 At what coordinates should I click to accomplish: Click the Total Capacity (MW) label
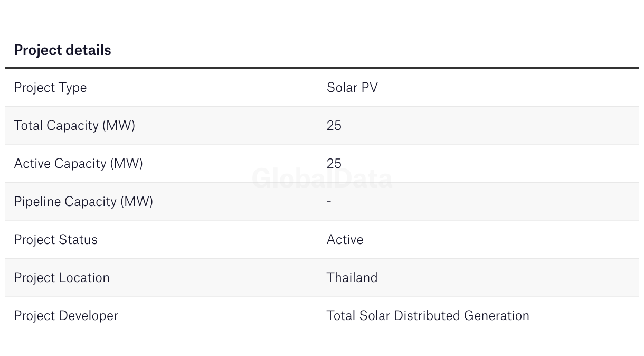pos(74,125)
